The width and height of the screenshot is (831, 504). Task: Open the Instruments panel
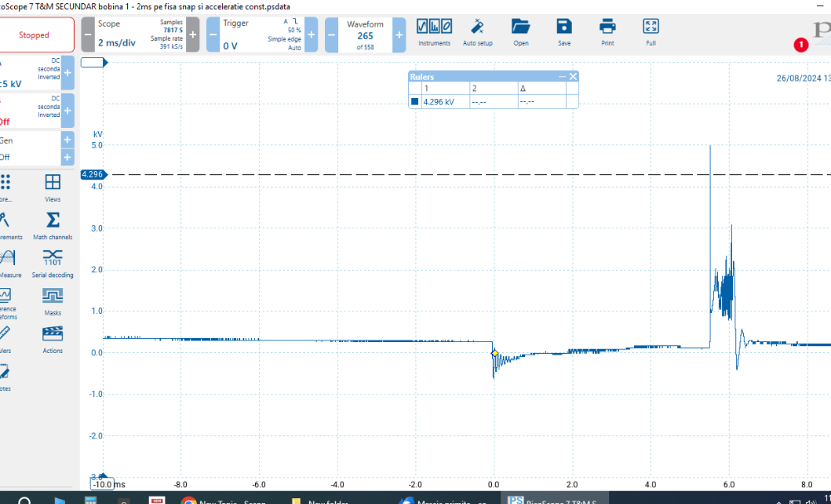click(x=434, y=32)
